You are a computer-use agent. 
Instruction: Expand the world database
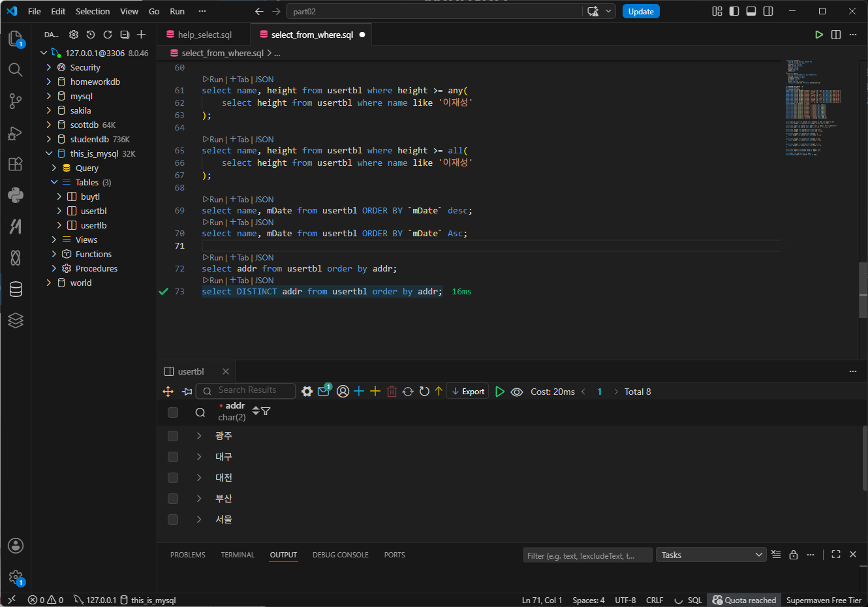(49, 283)
